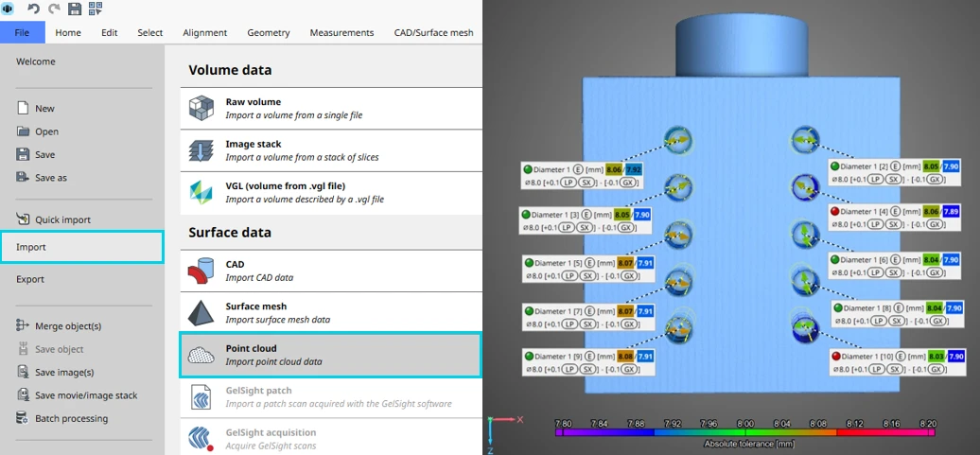Switch to the Measurements tab
Viewport: 980px width, 455px height.
click(x=341, y=32)
